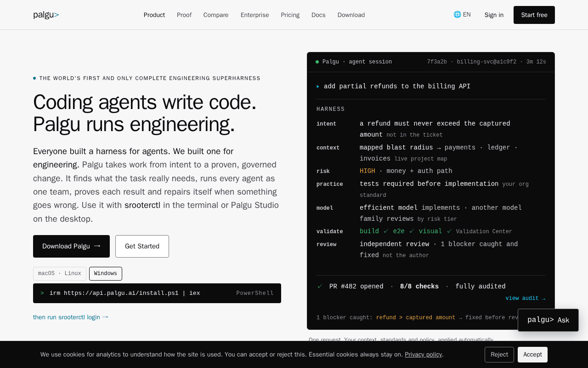Click the 'Palgu · agent session' title

tap(357, 62)
